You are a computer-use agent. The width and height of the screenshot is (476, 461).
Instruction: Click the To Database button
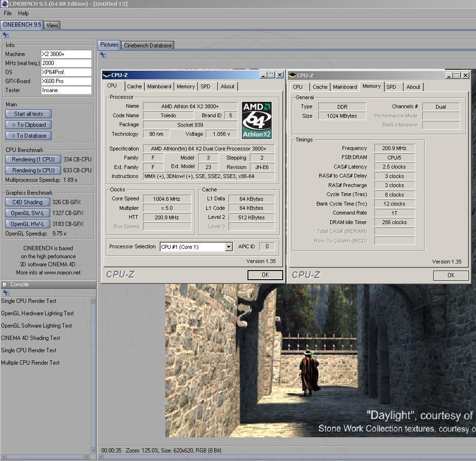29,136
